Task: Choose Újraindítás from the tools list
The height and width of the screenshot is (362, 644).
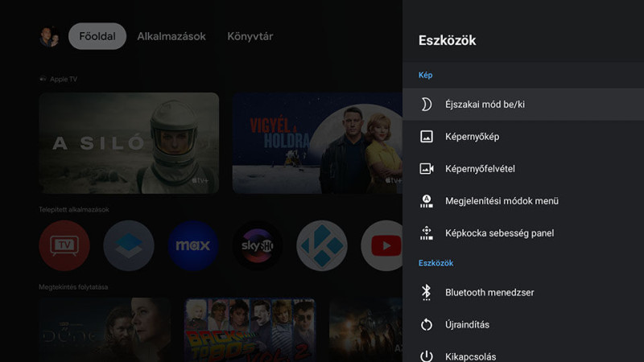Action: (523, 325)
